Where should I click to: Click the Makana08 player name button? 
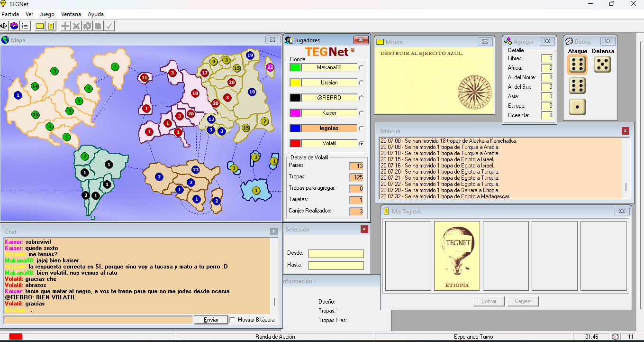pos(329,67)
